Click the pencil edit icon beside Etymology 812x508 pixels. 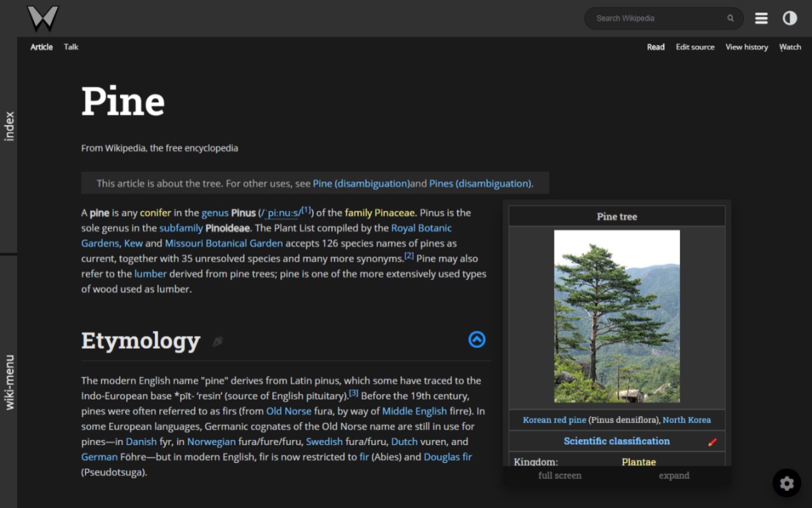218,342
